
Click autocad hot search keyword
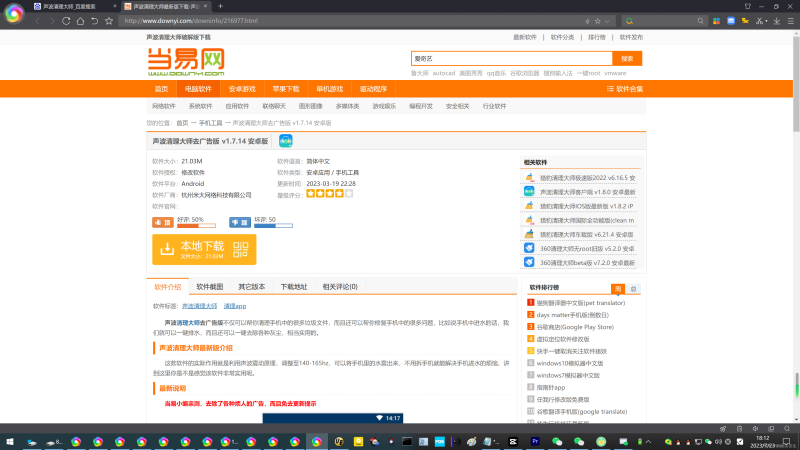tap(443, 73)
